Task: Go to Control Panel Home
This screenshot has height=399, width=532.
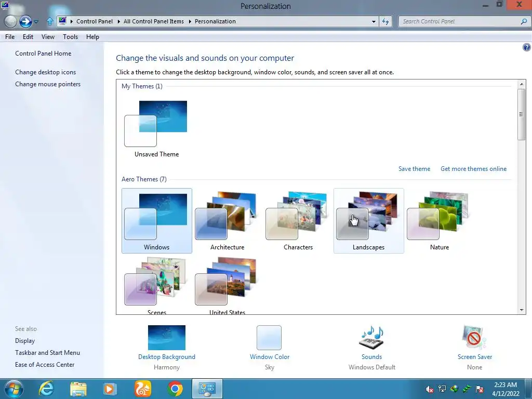Action: click(43, 54)
